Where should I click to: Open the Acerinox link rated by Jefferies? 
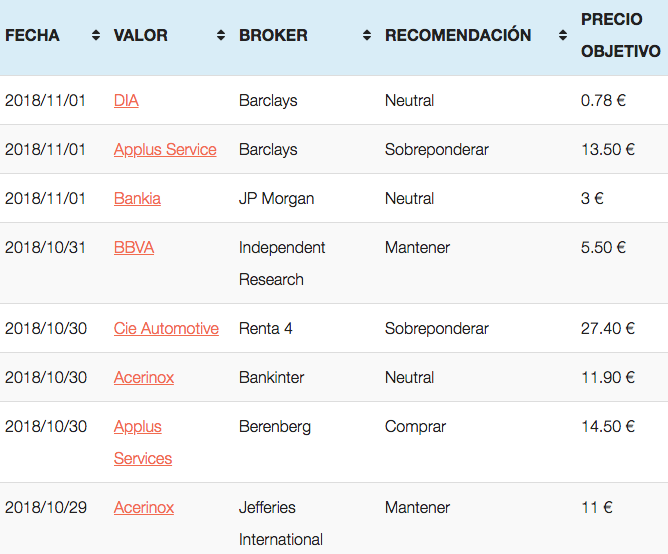[x=144, y=508]
